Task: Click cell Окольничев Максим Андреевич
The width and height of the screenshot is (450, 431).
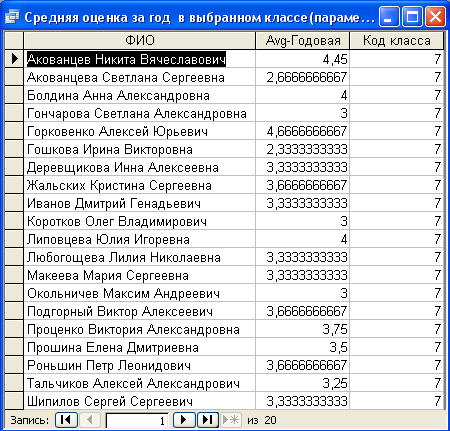Action: coord(140,293)
